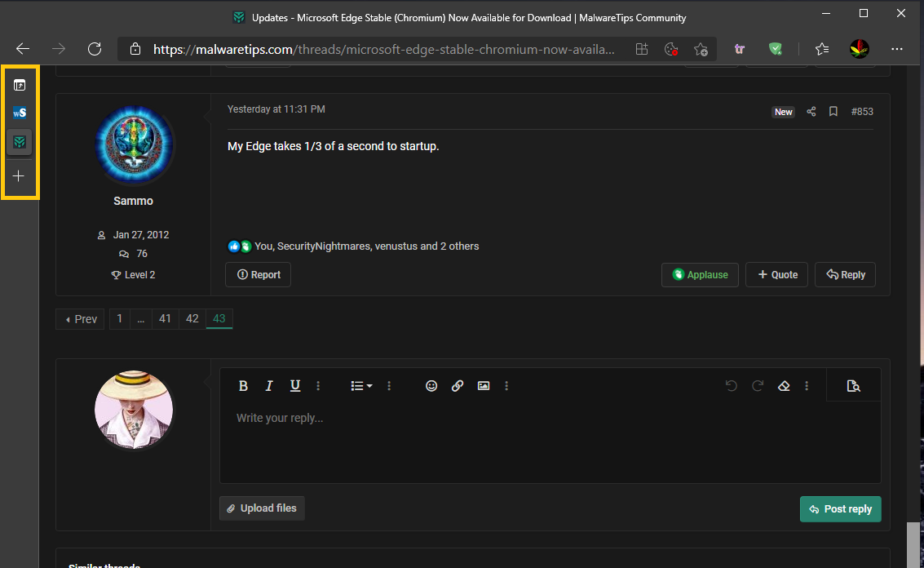
Task: Toggle underline formatting in reply editor
Action: coord(295,386)
